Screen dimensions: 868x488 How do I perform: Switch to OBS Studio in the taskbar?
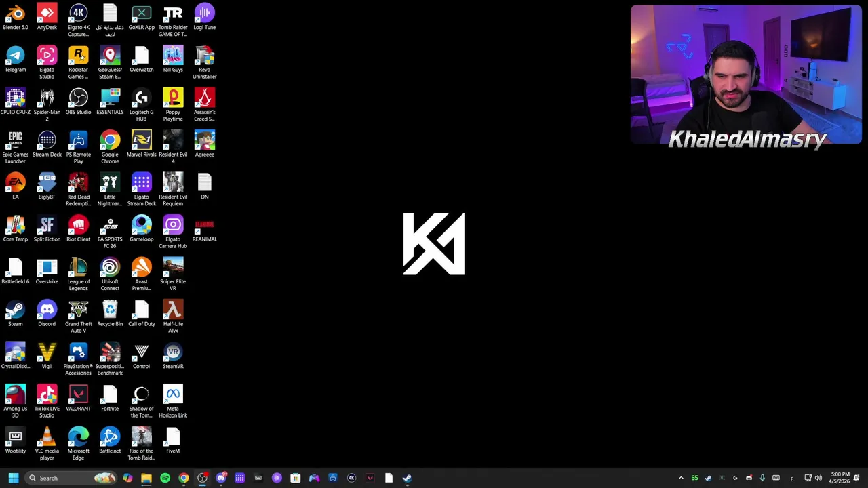pos(202,478)
